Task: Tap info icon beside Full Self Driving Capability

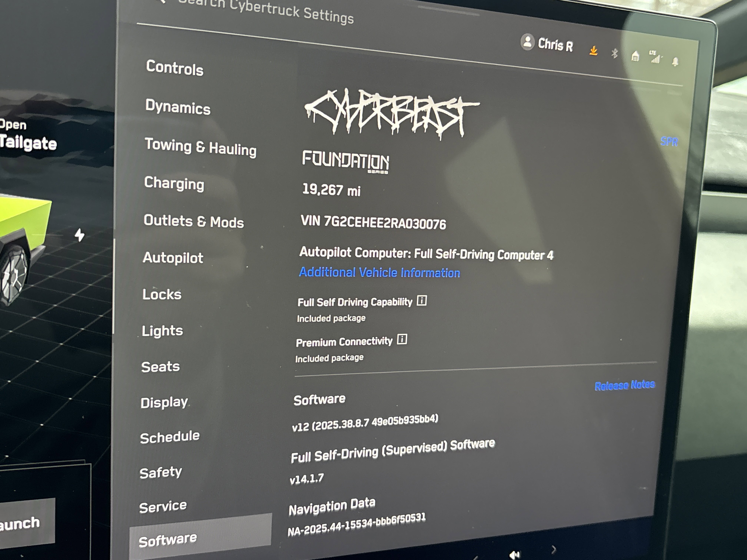Action: [x=422, y=300]
